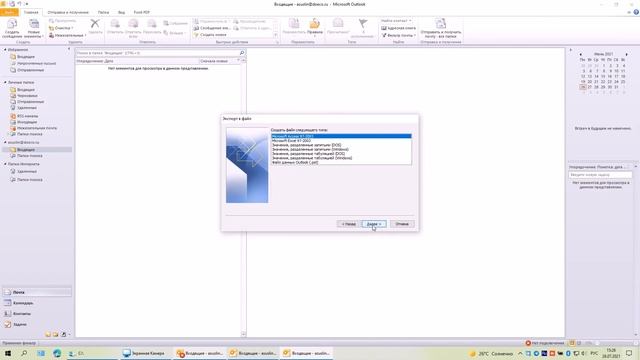The height and width of the screenshot is (360, 640).
Task: Go to the previous month in calendar
Action: point(580,54)
